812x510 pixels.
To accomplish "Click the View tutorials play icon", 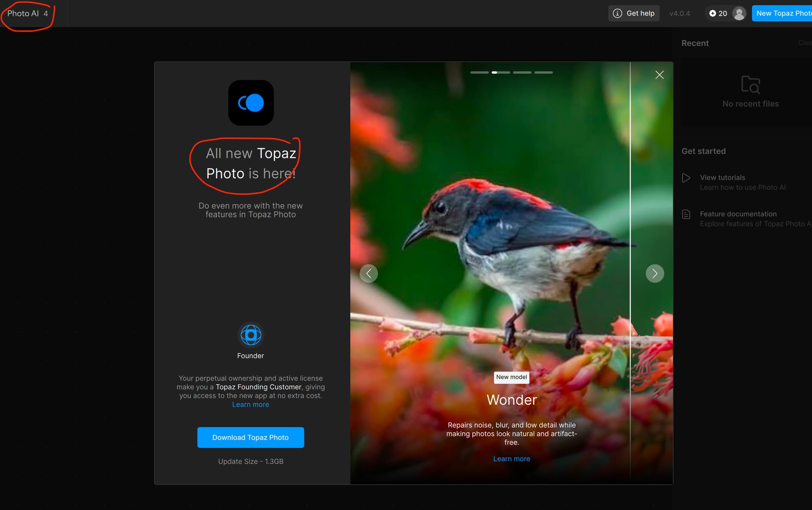I will [x=686, y=178].
